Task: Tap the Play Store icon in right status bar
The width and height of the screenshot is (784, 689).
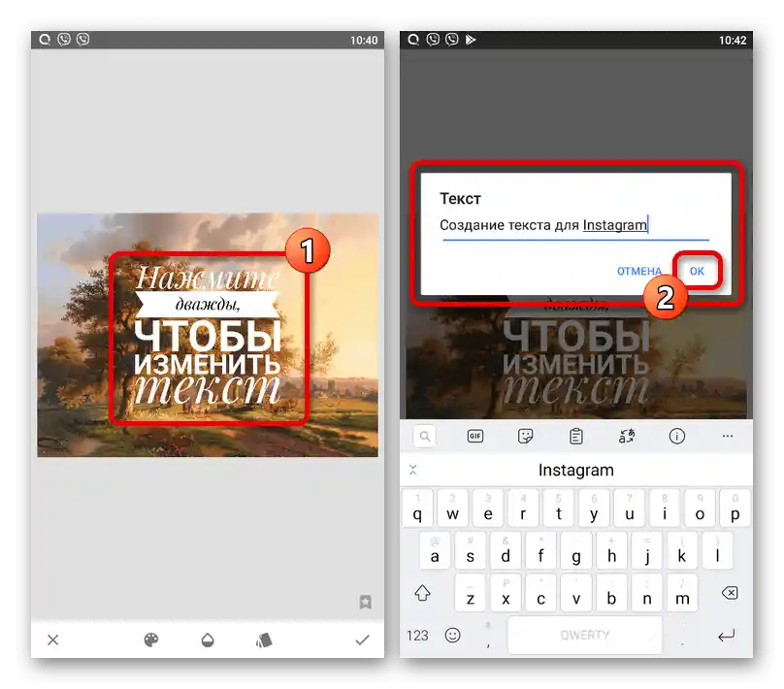Action: click(471, 40)
